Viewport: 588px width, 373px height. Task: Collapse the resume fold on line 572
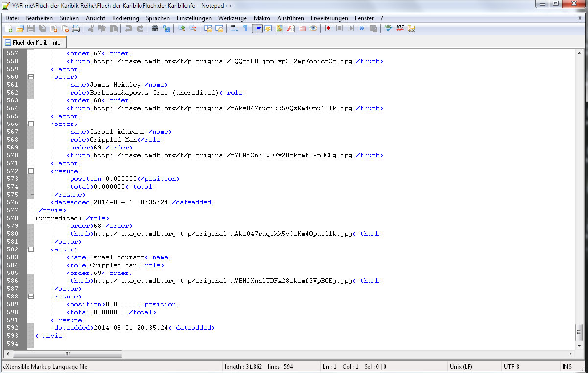click(x=31, y=171)
